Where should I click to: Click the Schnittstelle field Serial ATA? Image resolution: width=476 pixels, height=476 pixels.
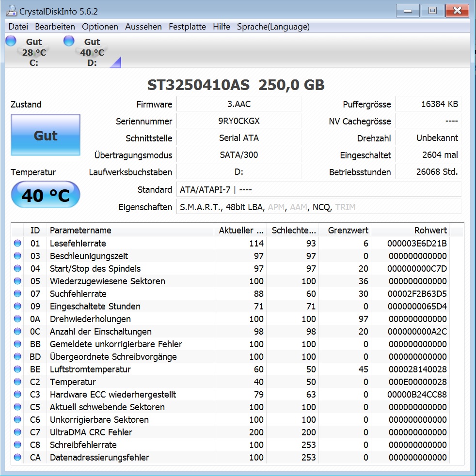(239, 138)
